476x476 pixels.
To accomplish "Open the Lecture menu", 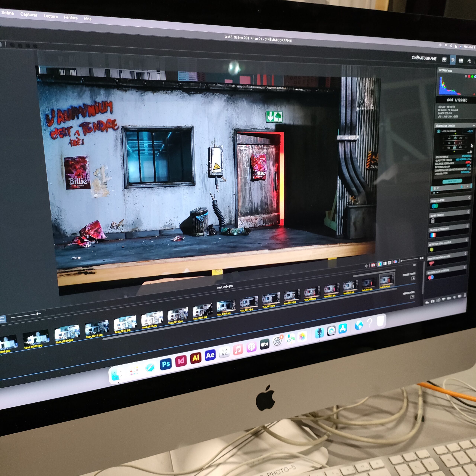I will pyautogui.click(x=51, y=16).
